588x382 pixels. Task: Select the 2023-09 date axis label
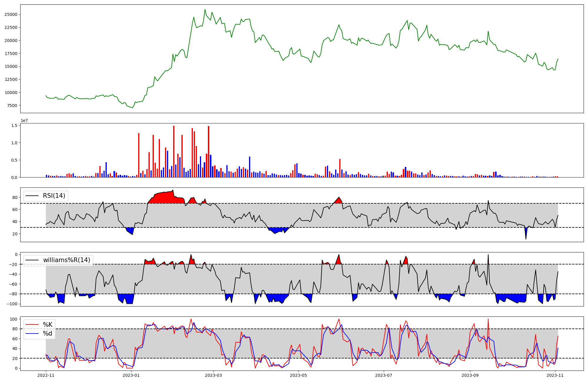(x=470, y=375)
